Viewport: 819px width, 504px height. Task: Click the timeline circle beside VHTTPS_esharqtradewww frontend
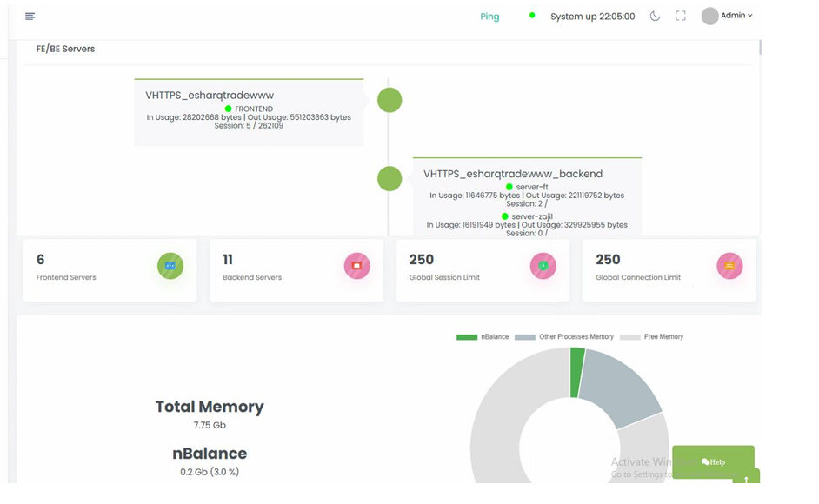(390, 100)
